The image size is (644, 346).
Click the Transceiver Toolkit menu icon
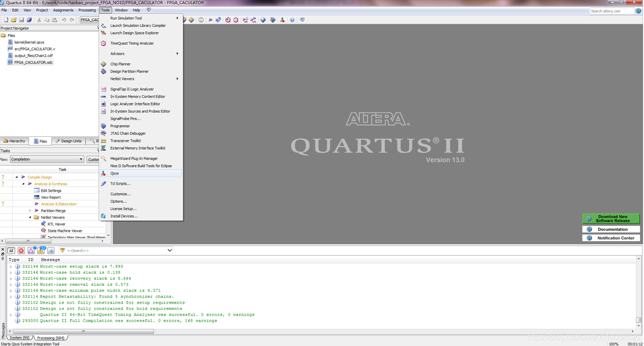(103, 141)
